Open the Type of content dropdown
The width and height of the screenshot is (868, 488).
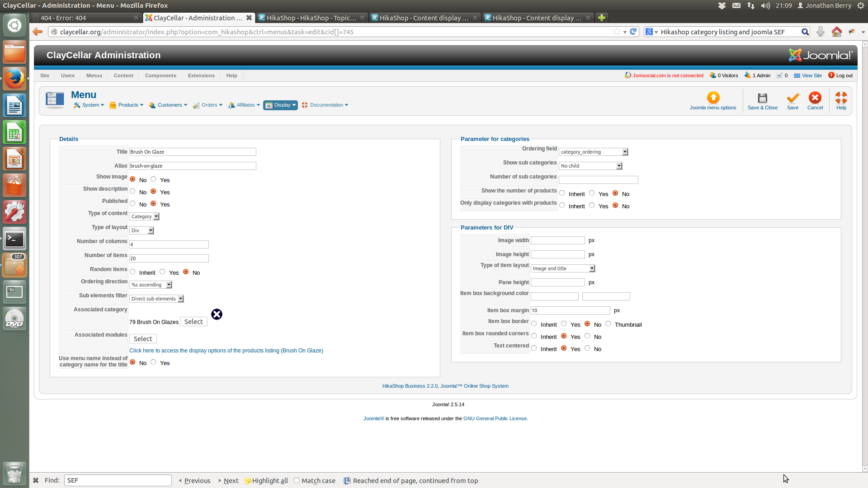tap(144, 216)
